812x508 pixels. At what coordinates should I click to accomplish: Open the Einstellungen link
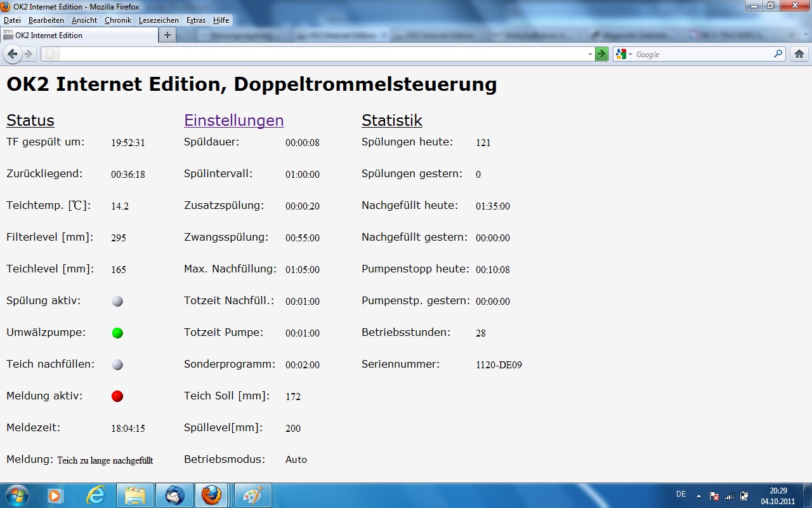coord(233,120)
